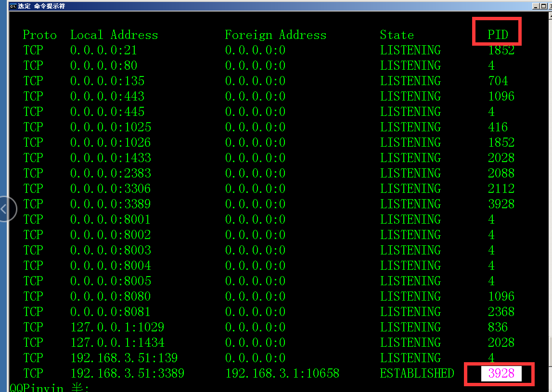Image resolution: width=552 pixels, height=392 pixels.
Task: Click LISTENING state in the port 3306 row
Action: coord(411,189)
